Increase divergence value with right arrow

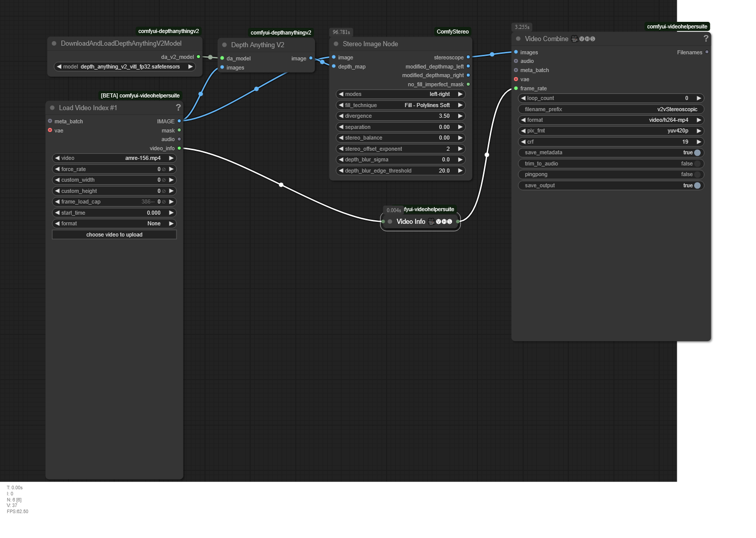[460, 116]
